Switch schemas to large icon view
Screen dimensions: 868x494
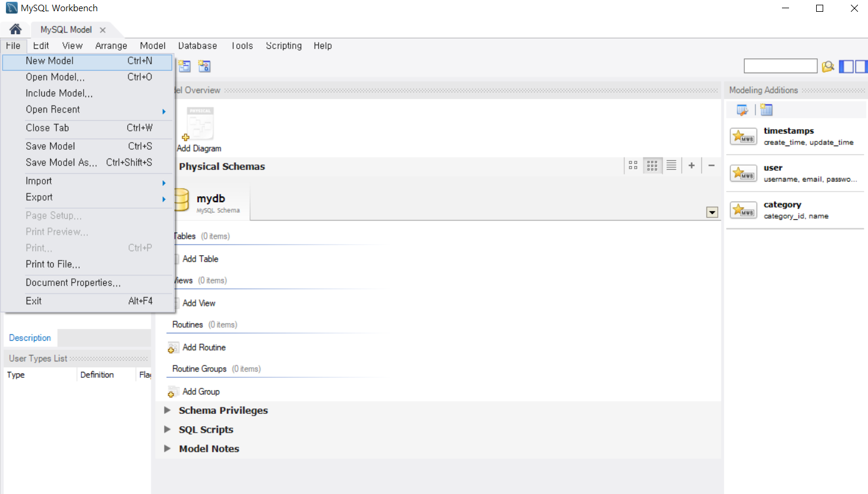coord(633,166)
